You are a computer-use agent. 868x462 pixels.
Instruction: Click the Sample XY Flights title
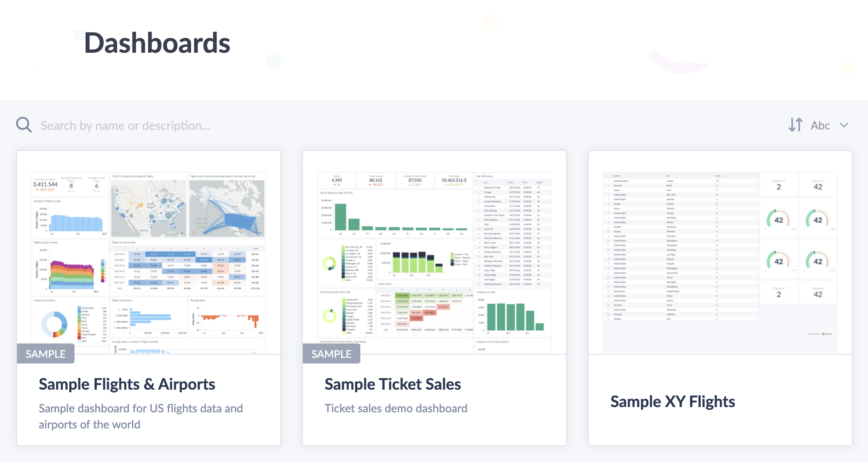coord(672,402)
